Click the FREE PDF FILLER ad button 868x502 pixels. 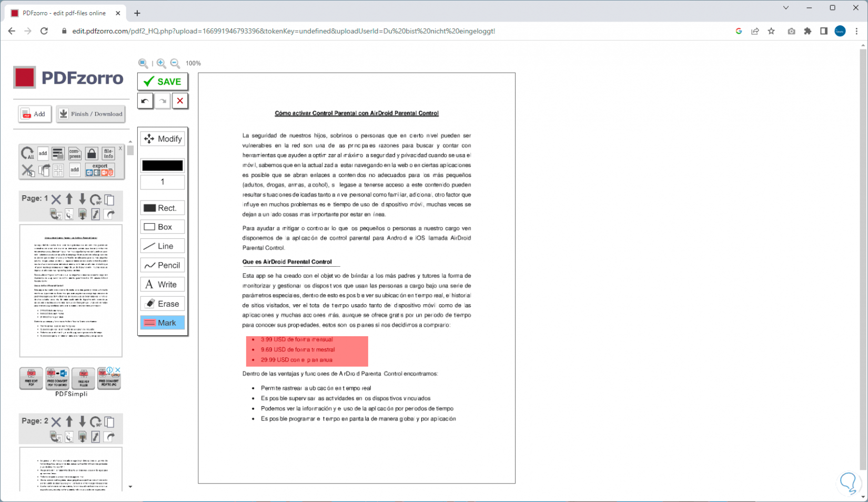pos(83,378)
